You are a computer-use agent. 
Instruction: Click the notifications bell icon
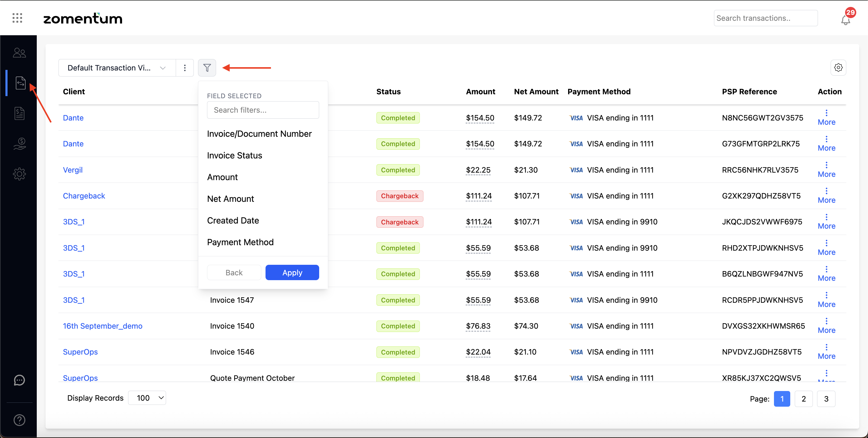click(x=845, y=20)
